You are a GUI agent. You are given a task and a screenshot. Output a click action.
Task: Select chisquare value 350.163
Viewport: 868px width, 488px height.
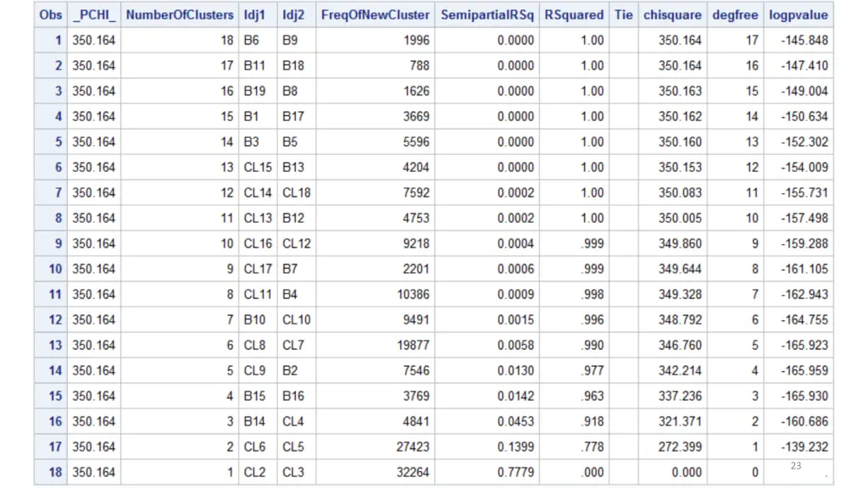tap(680, 91)
